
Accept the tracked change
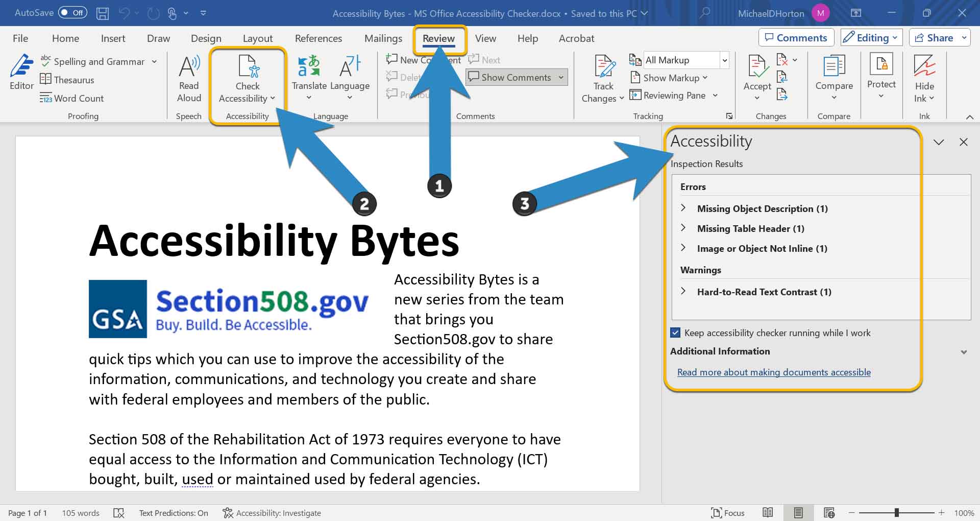[757, 78]
